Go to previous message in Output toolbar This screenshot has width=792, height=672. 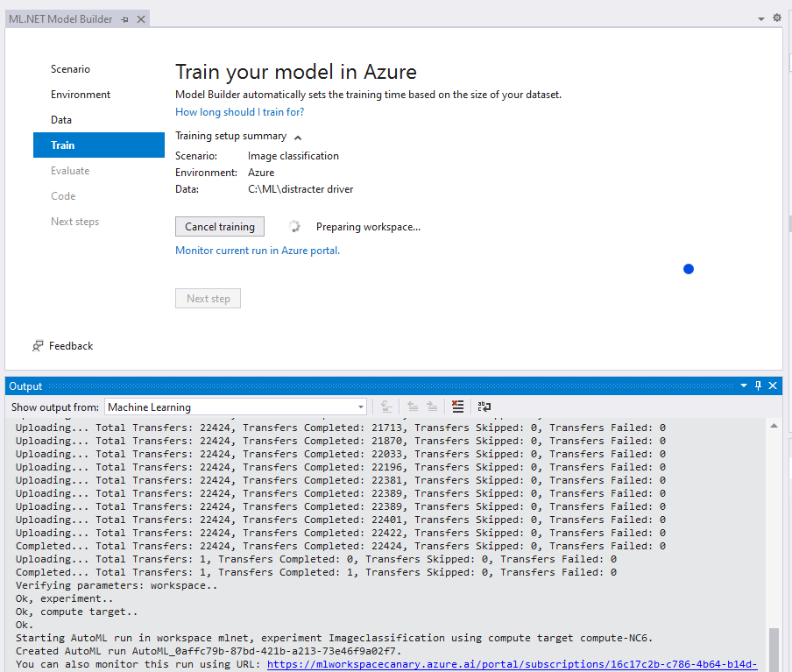click(x=412, y=407)
